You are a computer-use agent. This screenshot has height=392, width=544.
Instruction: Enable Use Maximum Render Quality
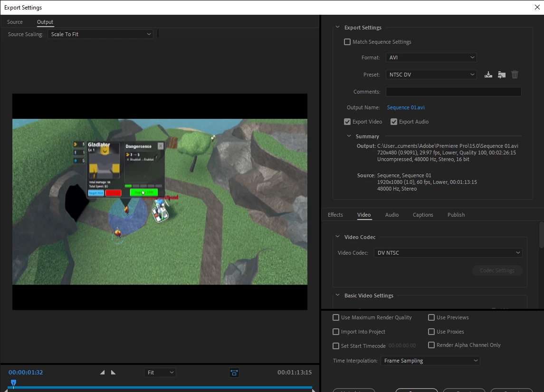coord(336,317)
